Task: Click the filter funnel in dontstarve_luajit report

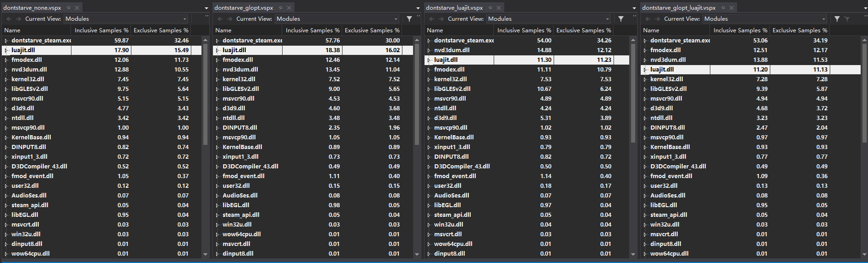Action: coord(621,19)
